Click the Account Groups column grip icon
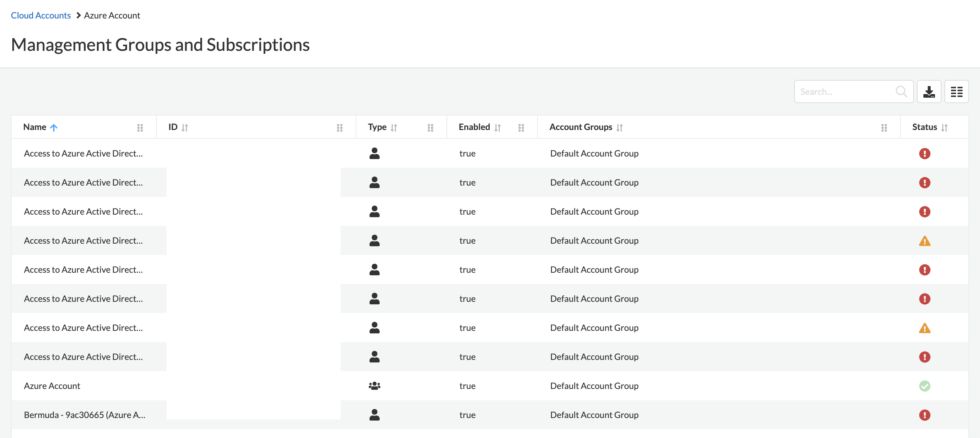The image size is (980, 438). coord(884,128)
